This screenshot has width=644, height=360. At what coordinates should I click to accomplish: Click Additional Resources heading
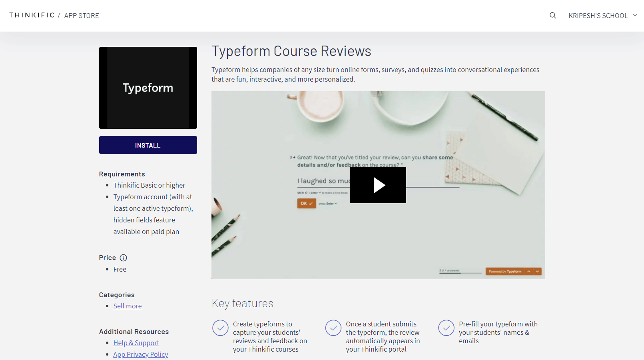point(134,332)
